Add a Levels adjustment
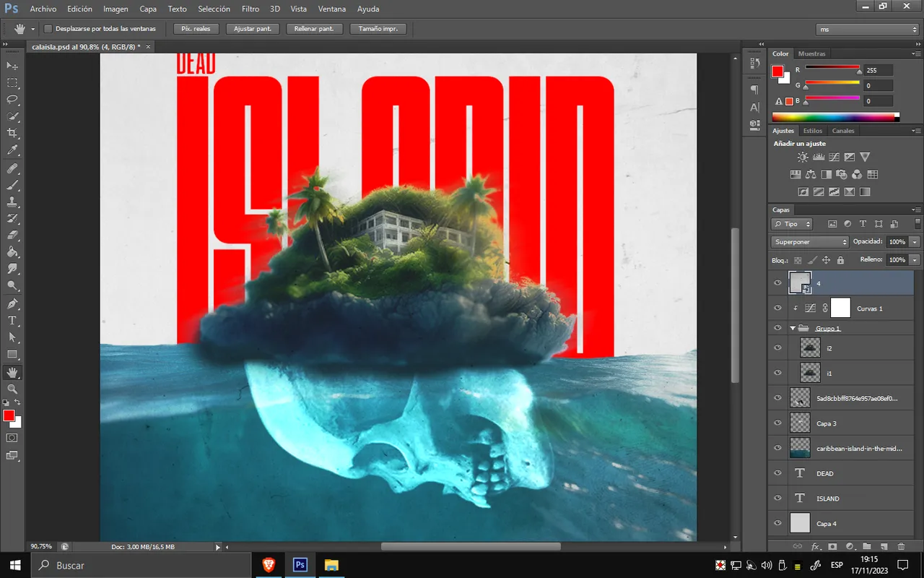The image size is (924, 578). tap(819, 157)
